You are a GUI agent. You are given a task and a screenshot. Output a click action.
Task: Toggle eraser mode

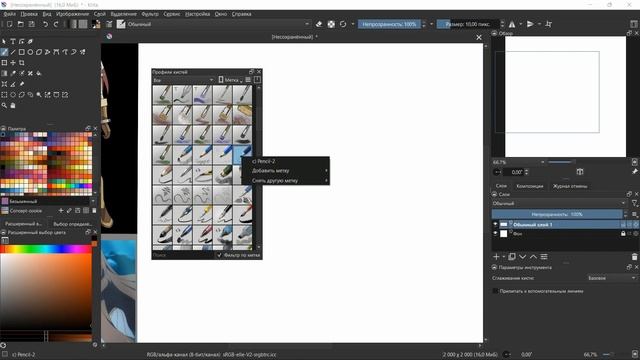[319, 24]
